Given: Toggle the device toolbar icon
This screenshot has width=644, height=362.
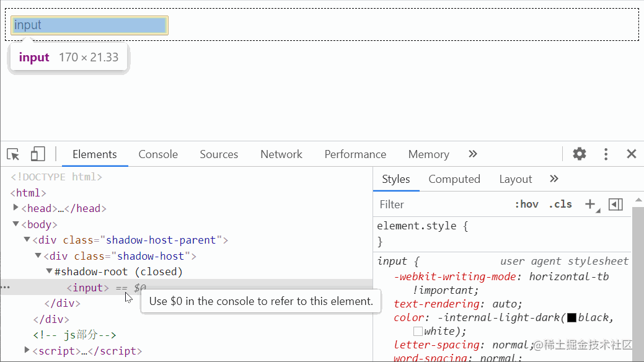Looking at the screenshot, I should pos(38,154).
